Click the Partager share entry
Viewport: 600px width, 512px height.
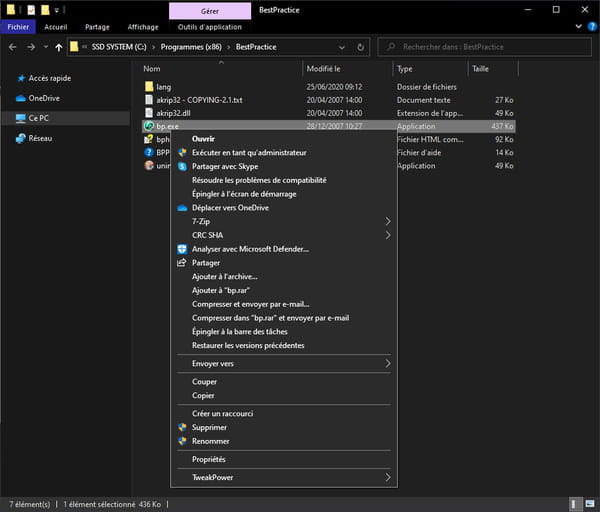[x=284, y=263]
